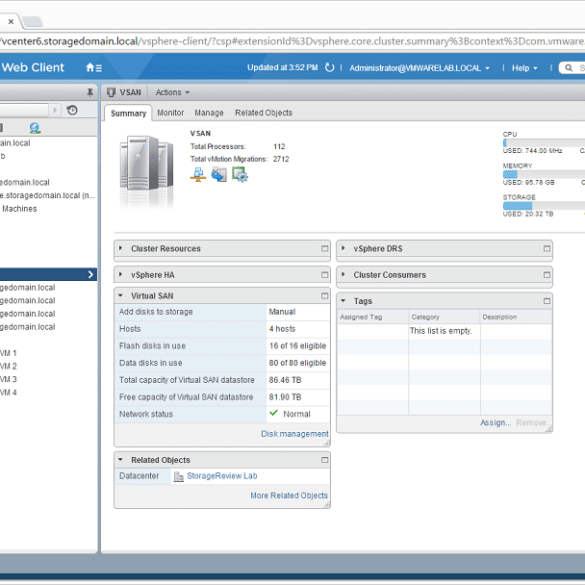
Task: Expand the vSphere HA section
Action: [120, 274]
